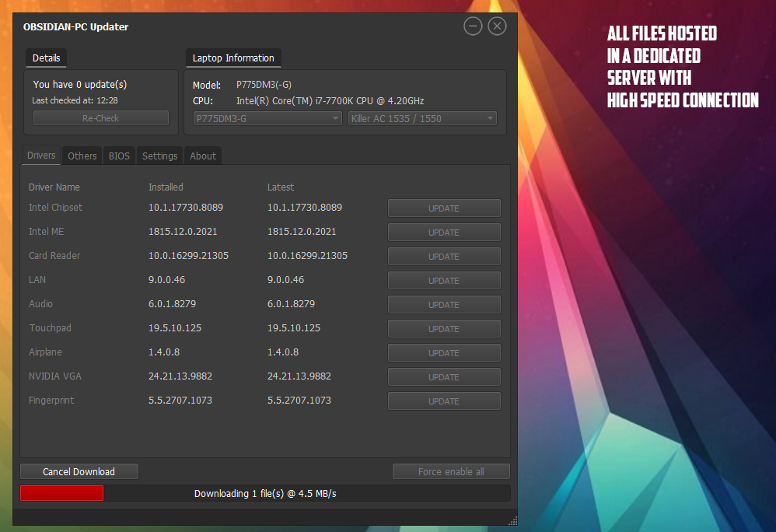This screenshot has width=776, height=532.
Task: Update the NVIDIA VGA driver
Action: pyautogui.click(x=444, y=377)
